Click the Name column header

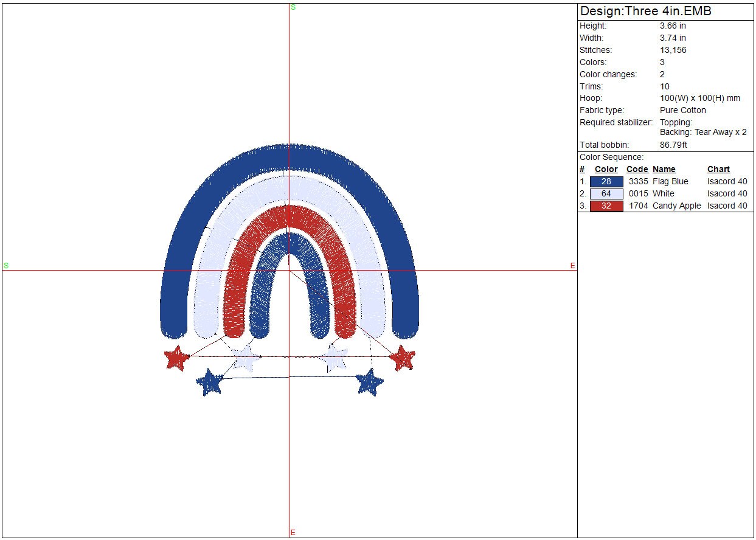click(x=664, y=170)
